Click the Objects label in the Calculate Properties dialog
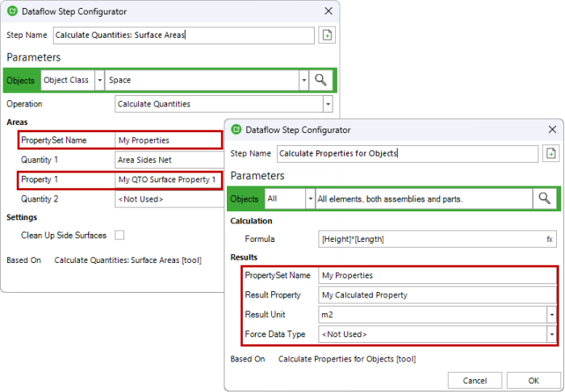565x392 pixels. tap(245, 198)
